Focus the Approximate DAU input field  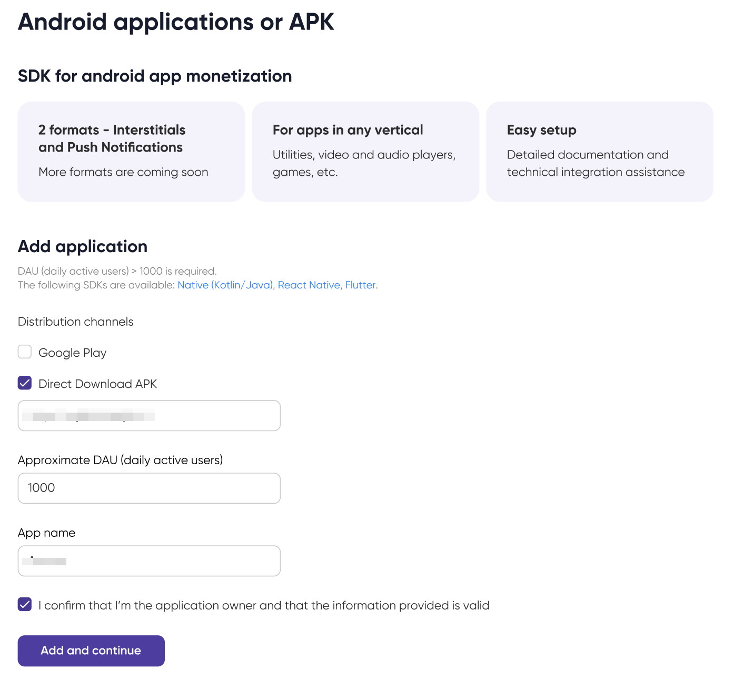[x=149, y=488]
